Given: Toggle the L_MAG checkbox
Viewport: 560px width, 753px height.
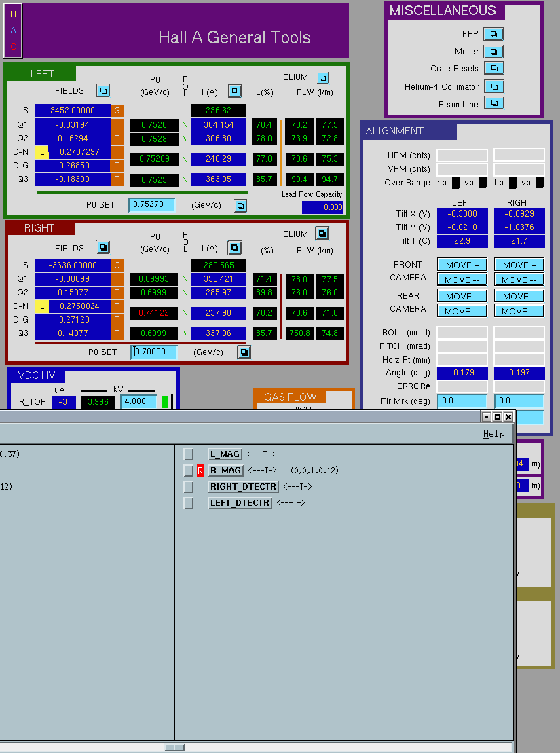Looking at the screenshot, I should [x=188, y=454].
